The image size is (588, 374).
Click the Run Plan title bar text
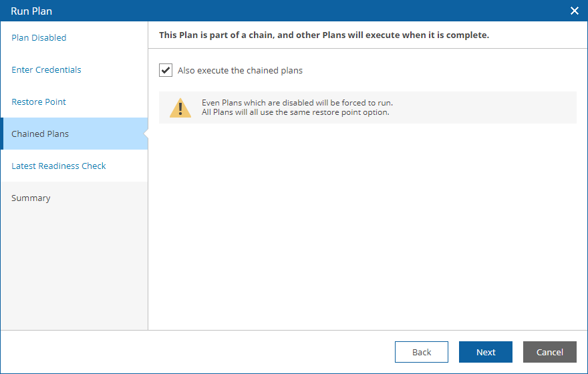pyautogui.click(x=31, y=11)
